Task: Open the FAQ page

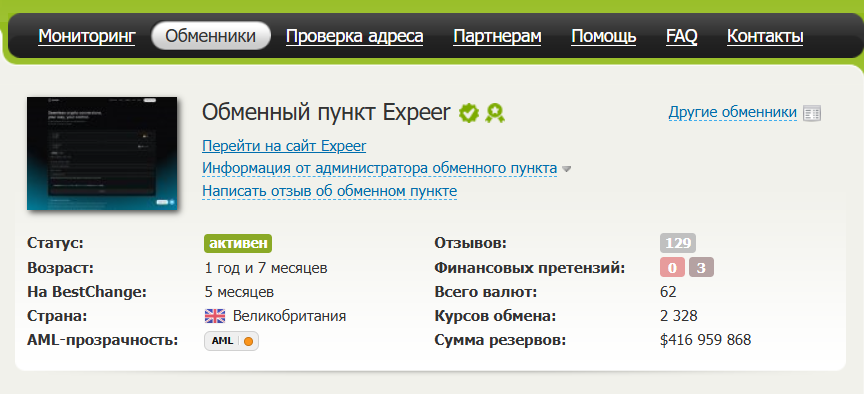Action: pos(682,36)
